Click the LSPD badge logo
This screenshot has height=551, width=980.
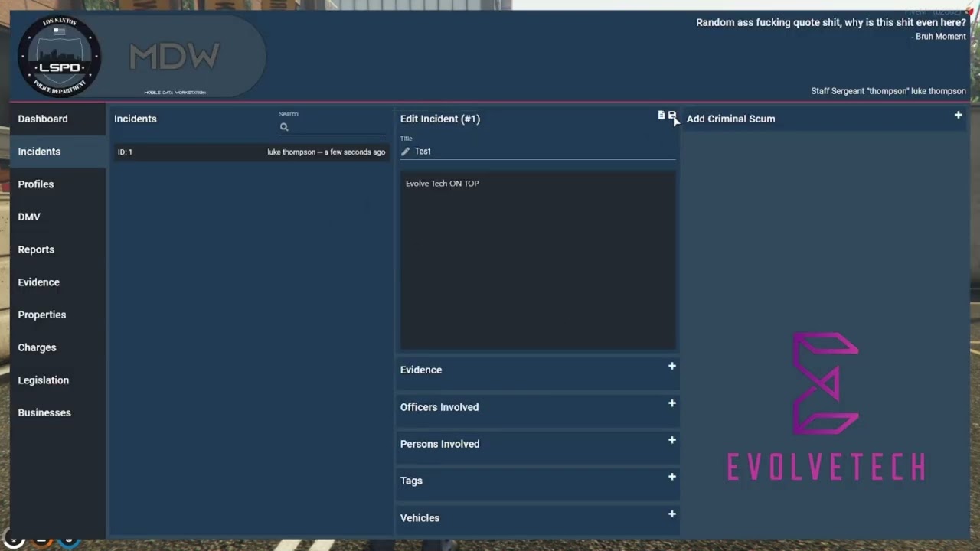click(60, 57)
